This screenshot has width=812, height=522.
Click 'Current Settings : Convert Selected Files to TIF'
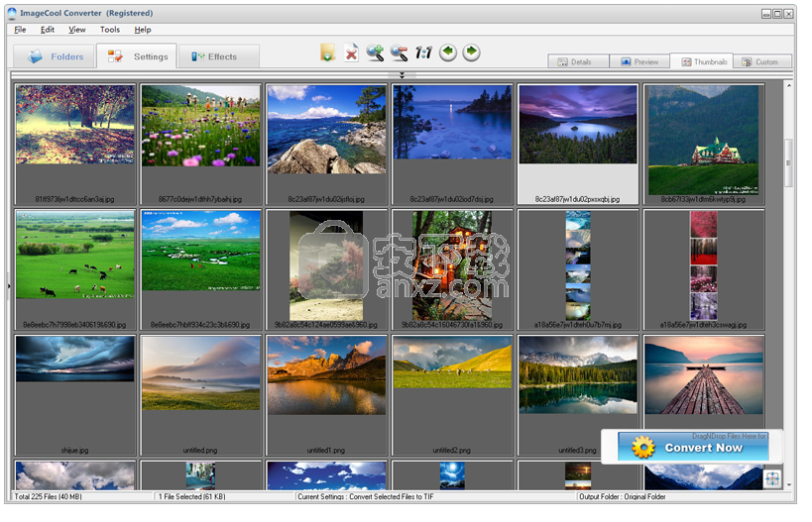click(x=366, y=496)
